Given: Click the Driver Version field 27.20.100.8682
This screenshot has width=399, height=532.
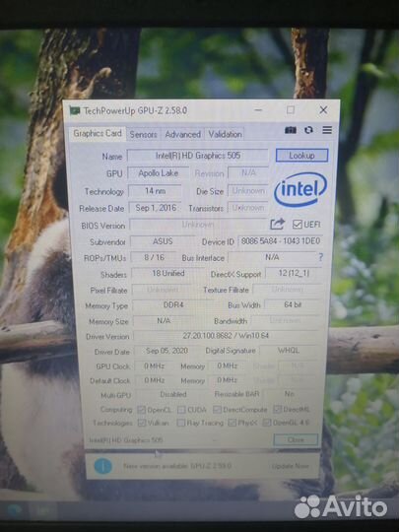Looking at the screenshot, I should [x=226, y=336].
